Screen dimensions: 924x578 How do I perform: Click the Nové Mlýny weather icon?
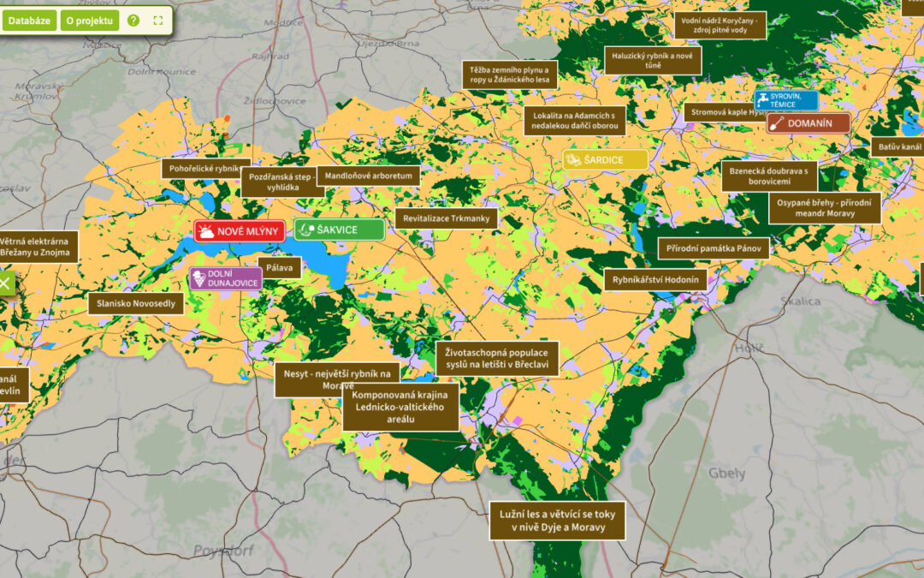click(x=206, y=231)
